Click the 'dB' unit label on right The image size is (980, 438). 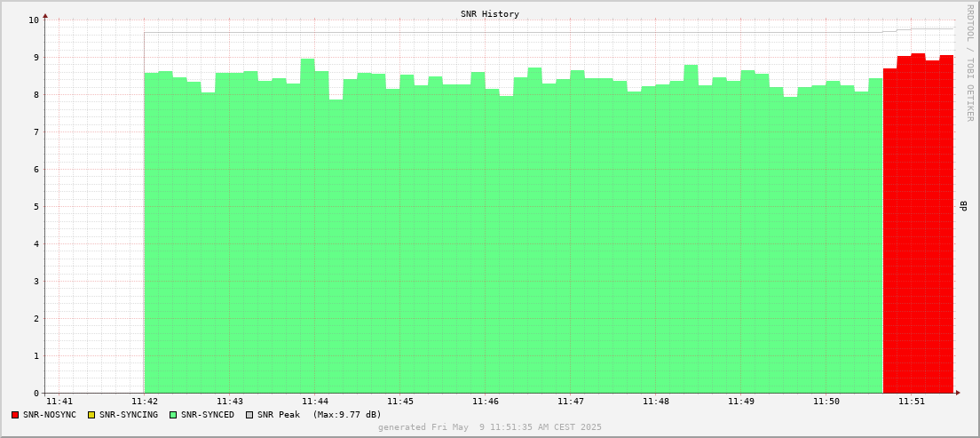[964, 206]
